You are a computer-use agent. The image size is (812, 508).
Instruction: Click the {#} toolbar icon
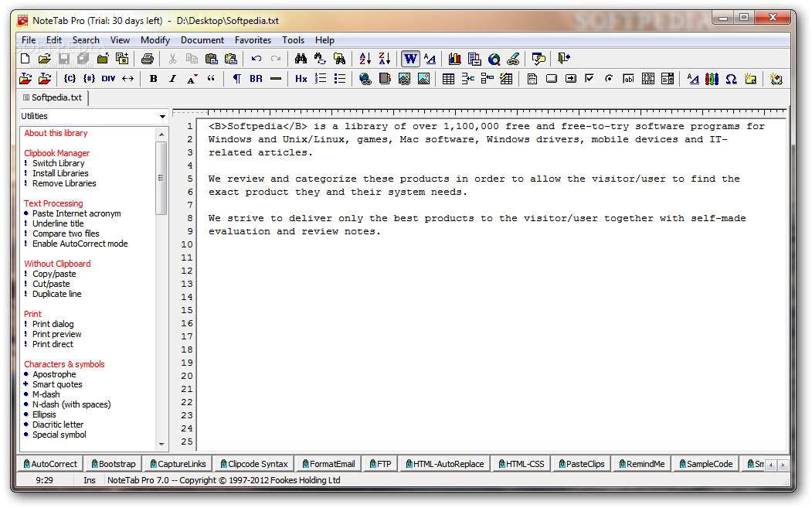[x=89, y=79]
